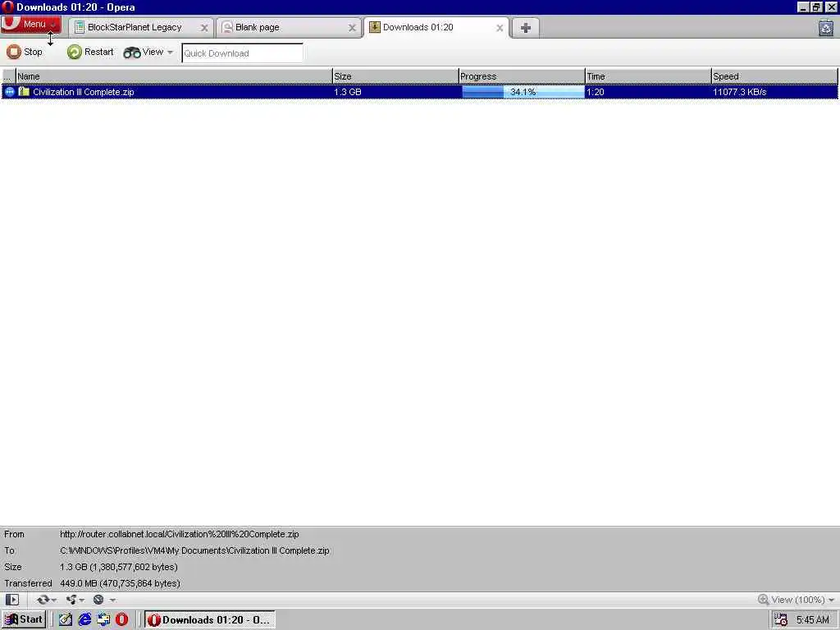Click the 34.1% progress bar
The image size is (840, 630).
pos(523,92)
